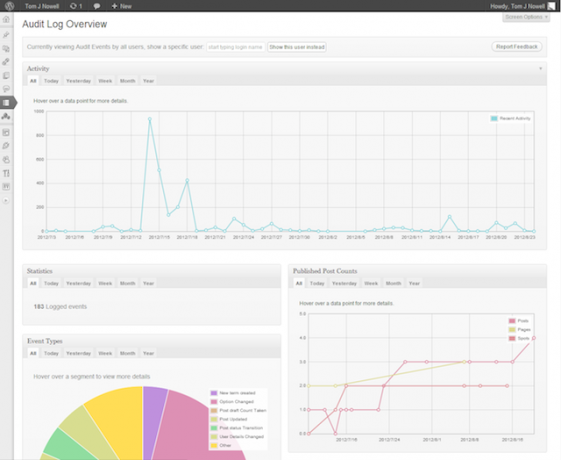Open the Comments bubble icon in sidebar

tap(6, 89)
